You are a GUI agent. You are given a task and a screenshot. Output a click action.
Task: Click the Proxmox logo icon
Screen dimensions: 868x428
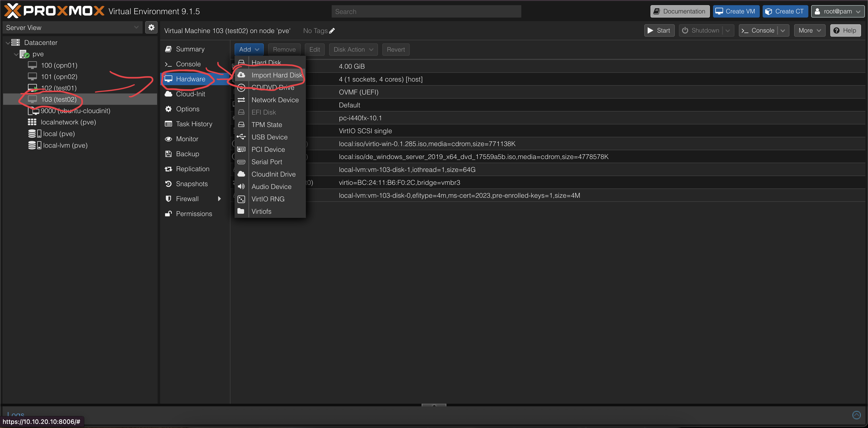point(12,11)
